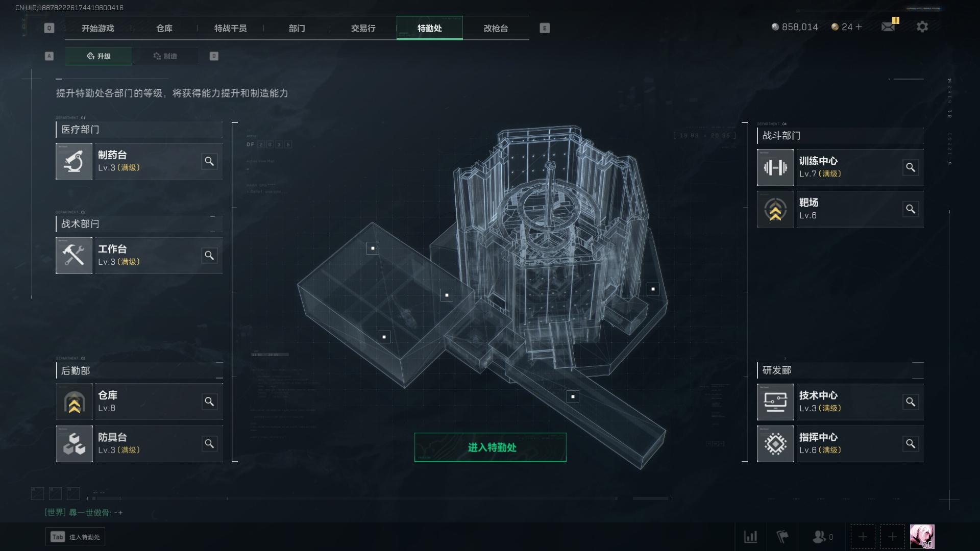Click the 仓库 upgrade arrows icon
The width and height of the screenshot is (980, 551).
pyautogui.click(x=74, y=402)
